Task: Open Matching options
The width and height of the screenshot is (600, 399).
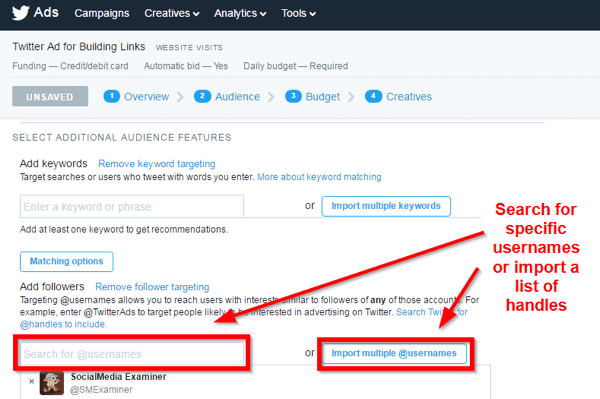Action: 67,262
